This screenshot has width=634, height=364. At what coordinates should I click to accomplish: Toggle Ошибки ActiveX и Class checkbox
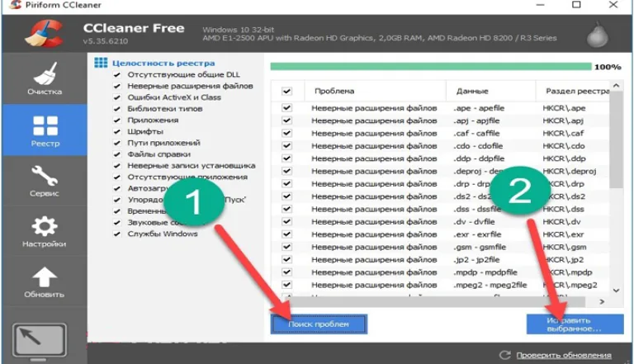click(x=117, y=97)
